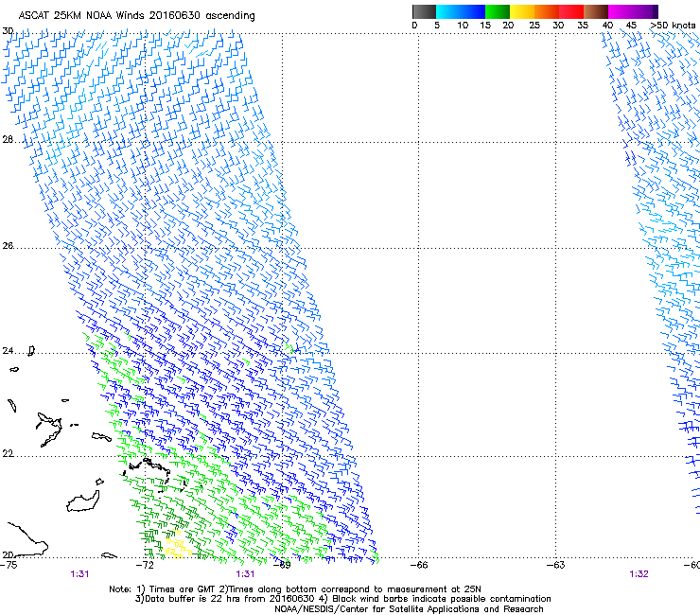Click the legend scale value "45"
Viewport: 700px width, 615px height.
point(631,26)
